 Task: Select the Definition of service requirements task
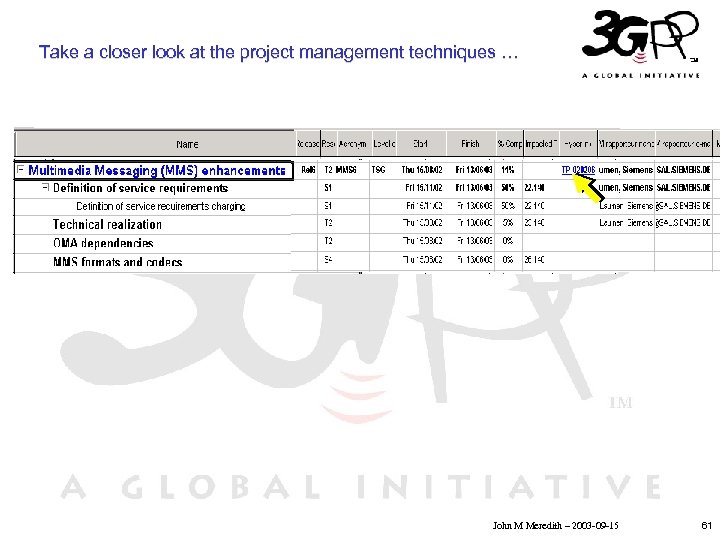tap(141, 188)
